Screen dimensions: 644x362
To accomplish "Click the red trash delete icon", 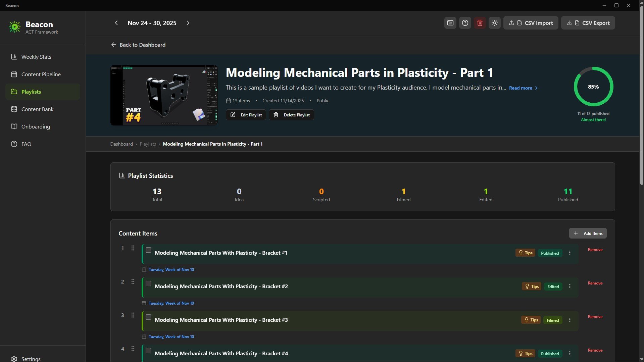I will click(480, 23).
